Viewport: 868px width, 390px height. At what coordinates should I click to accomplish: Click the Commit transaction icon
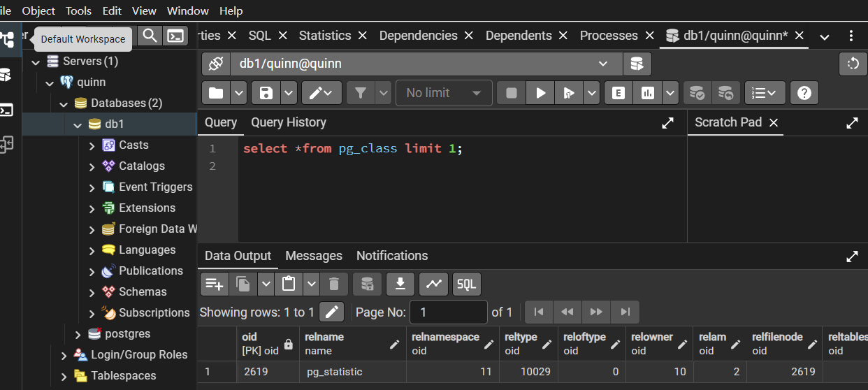(x=697, y=93)
